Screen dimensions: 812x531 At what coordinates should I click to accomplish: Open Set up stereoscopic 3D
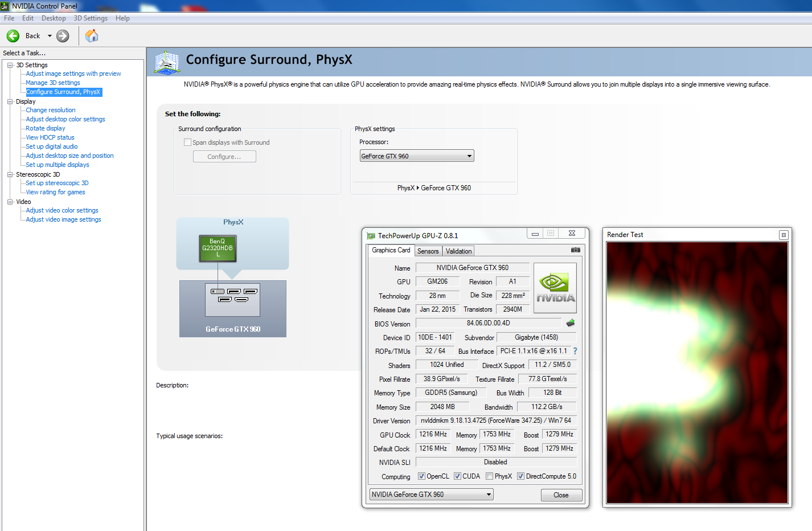pos(57,183)
